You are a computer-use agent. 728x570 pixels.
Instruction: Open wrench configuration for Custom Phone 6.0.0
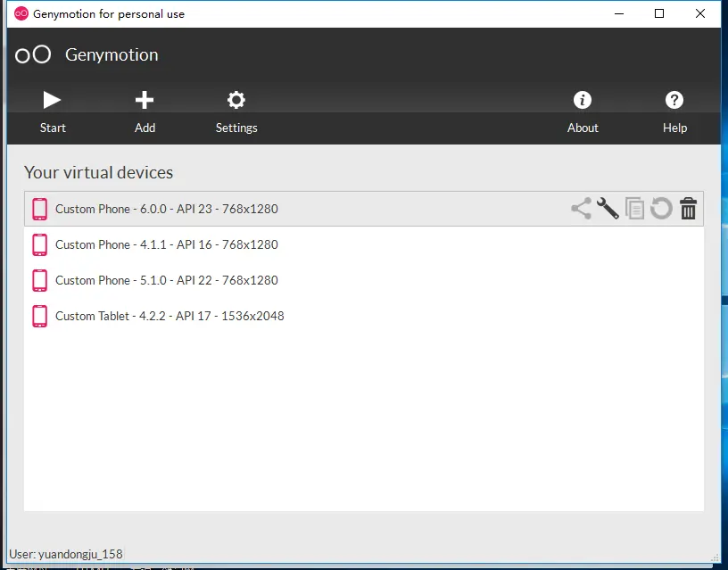(x=608, y=209)
